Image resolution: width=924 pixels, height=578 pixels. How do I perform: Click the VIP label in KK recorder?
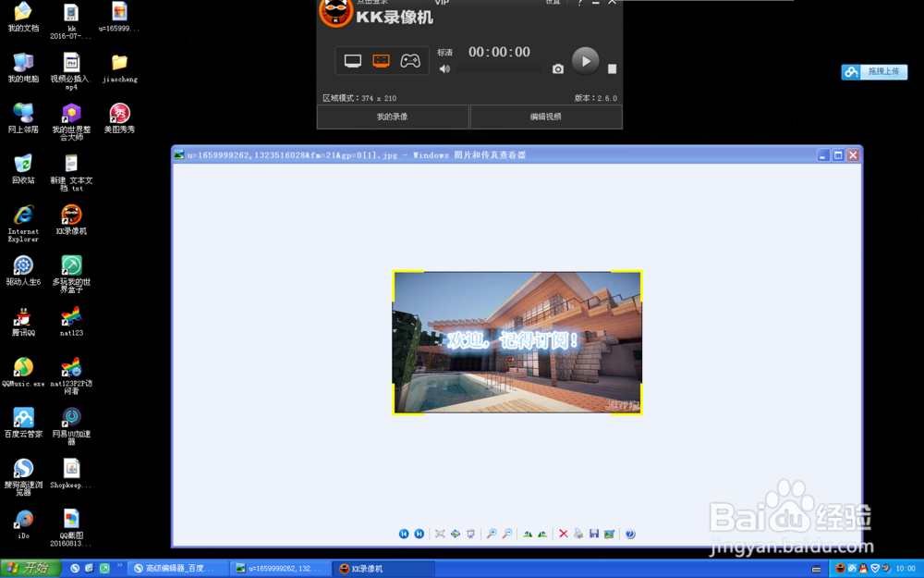(x=442, y=3)
